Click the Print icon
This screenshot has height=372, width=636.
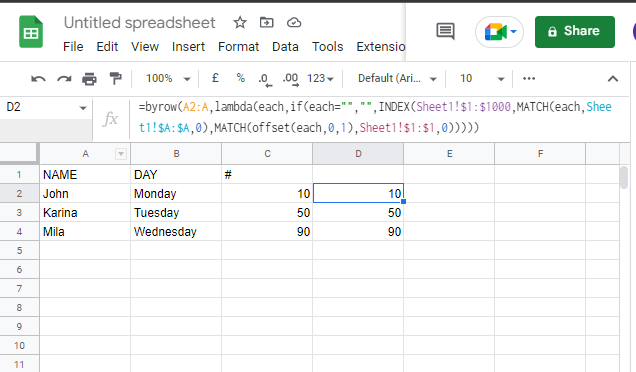(x=89, y=79)
